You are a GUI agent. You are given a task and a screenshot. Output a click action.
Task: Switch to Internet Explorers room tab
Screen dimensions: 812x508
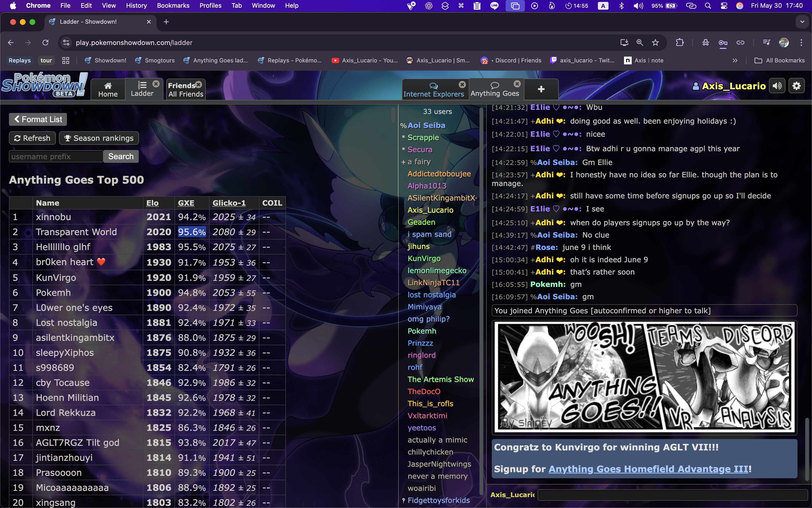click(434, 90)
